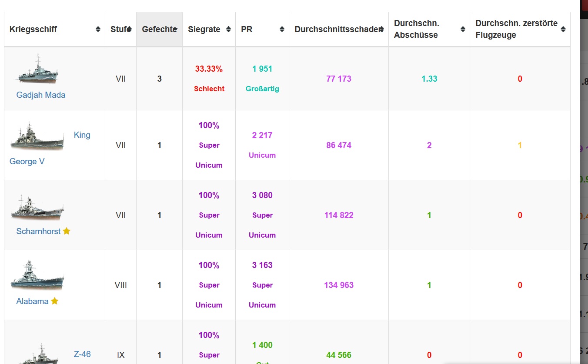Click the Großartig rating label
This screenshot has height=364, width=588.
pyautogui.click(x=262, y=89)
